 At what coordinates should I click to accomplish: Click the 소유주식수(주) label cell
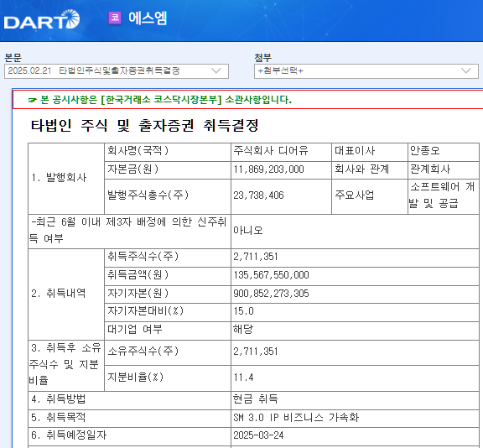coord(168,353)
